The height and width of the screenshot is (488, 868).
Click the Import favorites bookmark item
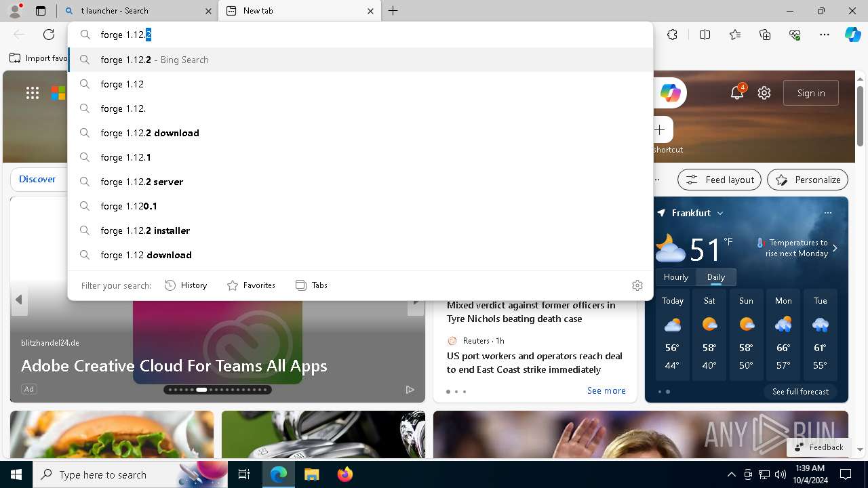coord(39,58)
